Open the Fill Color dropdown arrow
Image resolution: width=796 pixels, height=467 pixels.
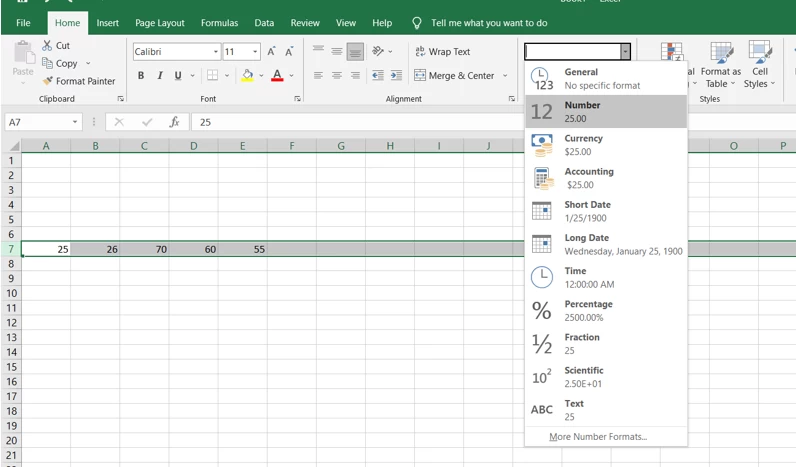click(261, 75)
